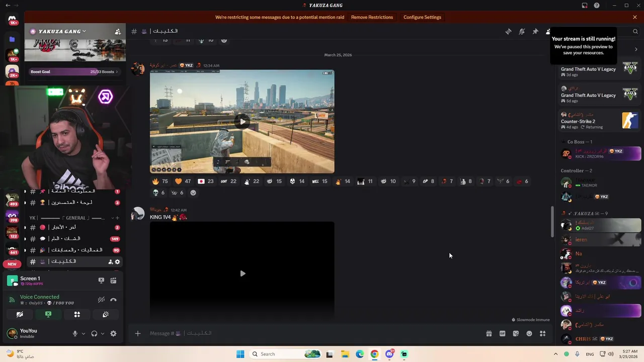The height and width of the screenshot is (362, 644).
Task: Mute microphone in user panel
Action: click(x=75, y=333)
